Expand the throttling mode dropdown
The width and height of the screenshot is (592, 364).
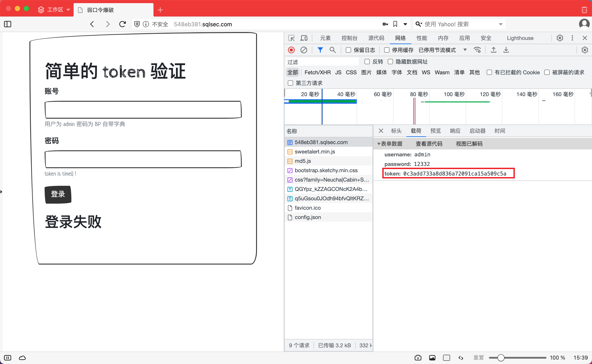pos(465,50)
